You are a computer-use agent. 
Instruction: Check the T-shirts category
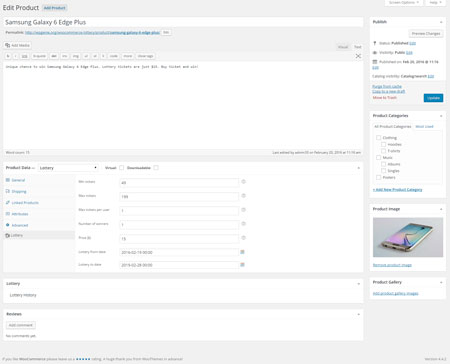tap(383, 151)
